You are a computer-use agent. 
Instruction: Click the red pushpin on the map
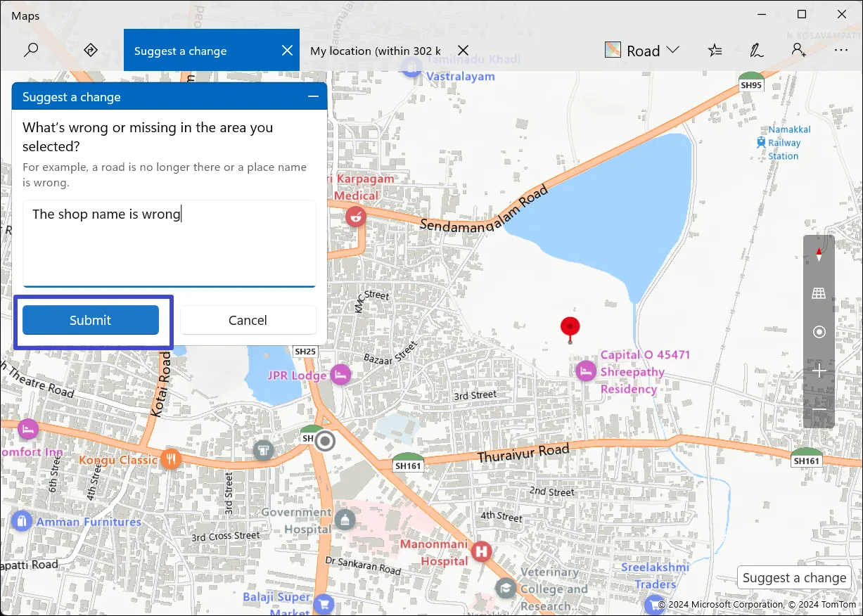(570, 328)
